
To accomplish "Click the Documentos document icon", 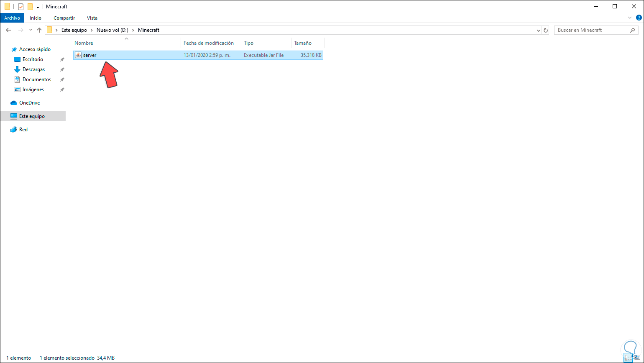I will [x=17, y=79].
